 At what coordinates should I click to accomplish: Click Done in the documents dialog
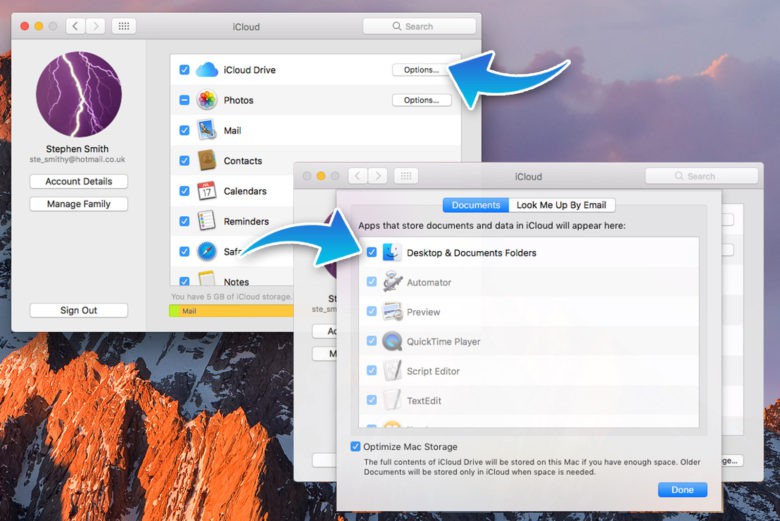click(x=682, y=490)
